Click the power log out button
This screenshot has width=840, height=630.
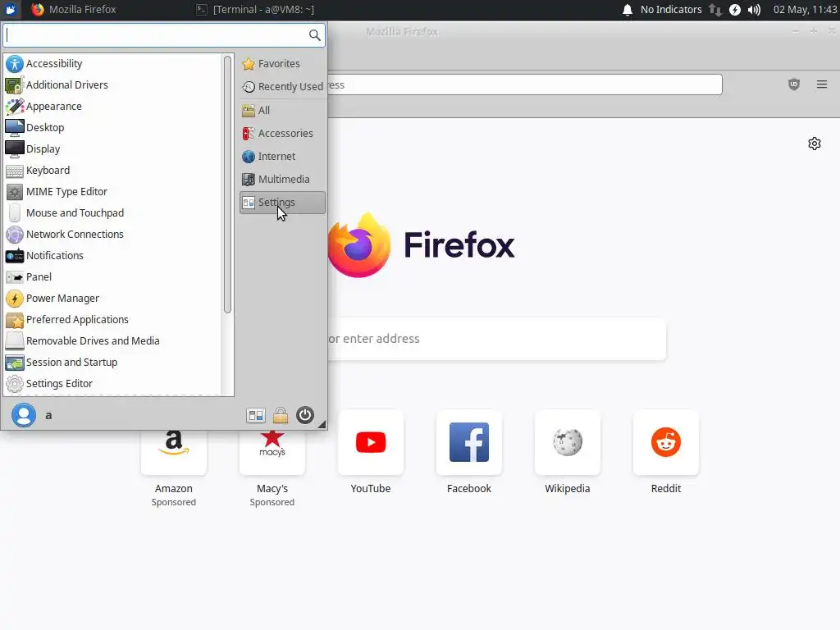[305, 415]
